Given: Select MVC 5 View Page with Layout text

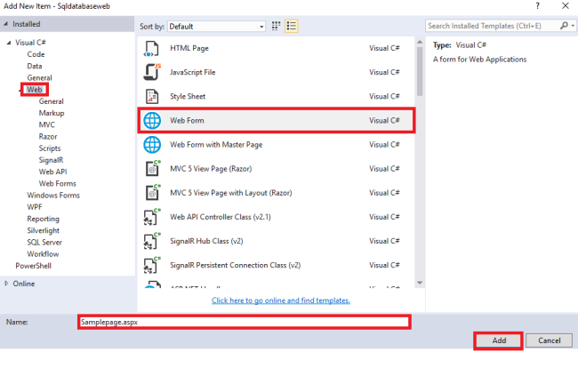Looking at the screenshot, I should pyautogui.click(x=231, y=193).
